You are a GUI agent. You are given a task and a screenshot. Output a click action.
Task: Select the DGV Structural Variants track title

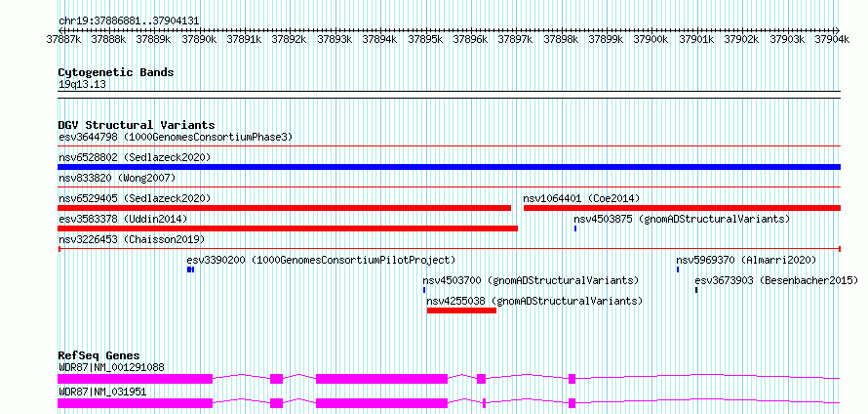(x=137, y=125)
